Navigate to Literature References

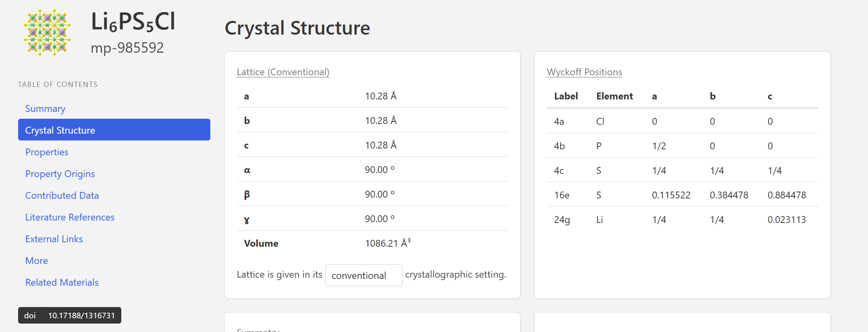coord(70,217)
